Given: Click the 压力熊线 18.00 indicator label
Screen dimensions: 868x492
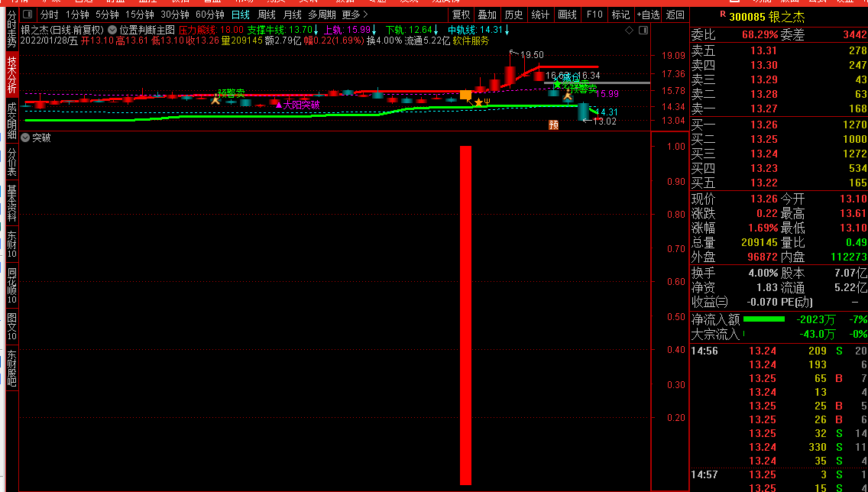Looking at the screenshot, I should coord(211,30).
